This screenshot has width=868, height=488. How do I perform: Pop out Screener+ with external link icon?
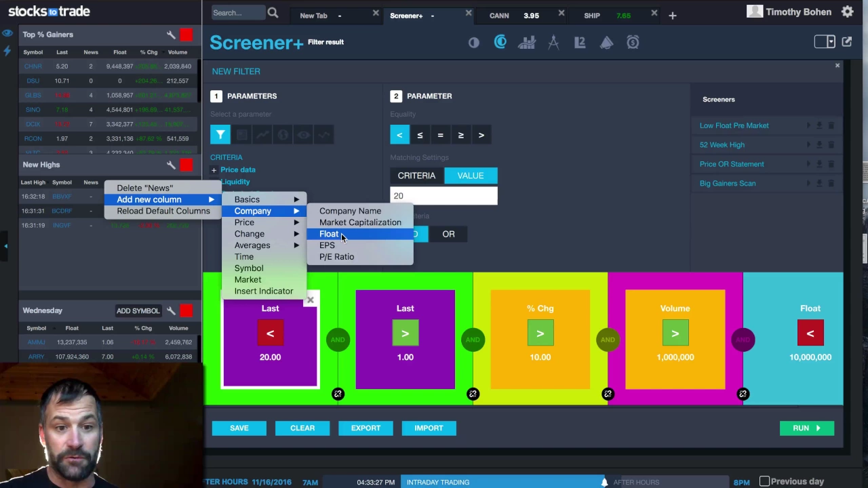[847, 42]
